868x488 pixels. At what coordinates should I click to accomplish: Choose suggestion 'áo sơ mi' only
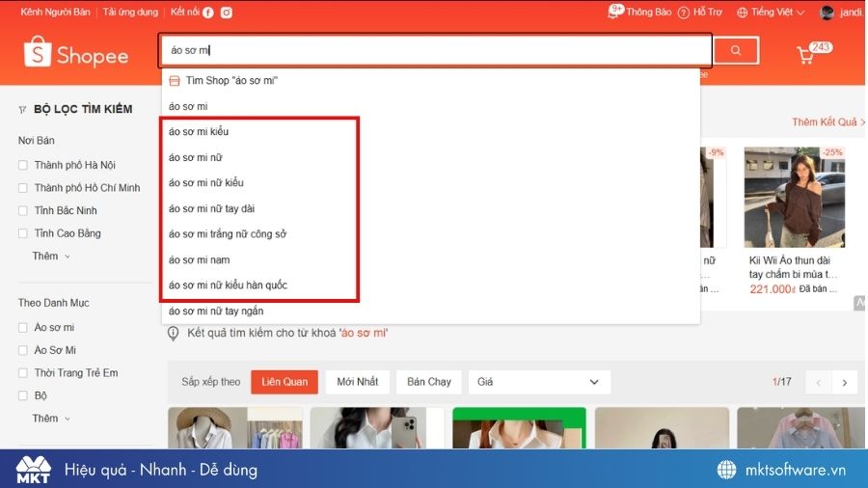pos(431,106)
